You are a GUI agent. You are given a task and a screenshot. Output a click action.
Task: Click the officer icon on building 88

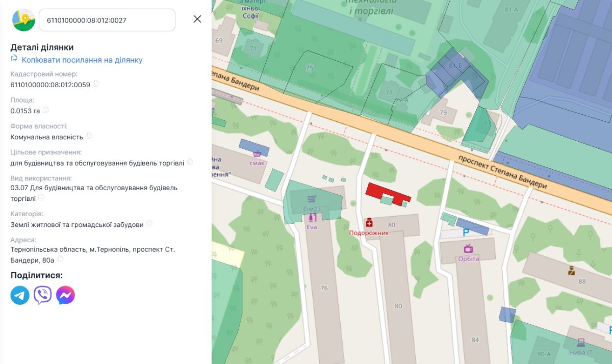click(x=572, y=270)
